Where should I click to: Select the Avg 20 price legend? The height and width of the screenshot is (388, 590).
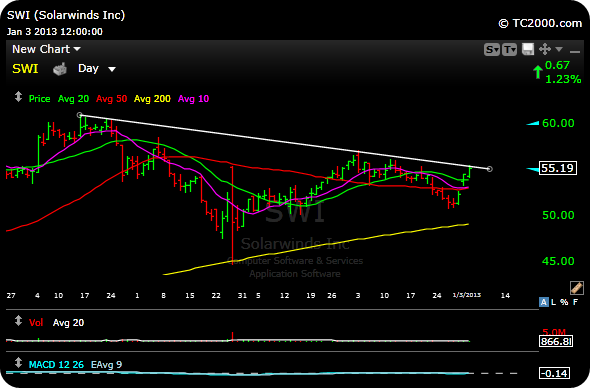pyautogui.click(x=73, y=99)
